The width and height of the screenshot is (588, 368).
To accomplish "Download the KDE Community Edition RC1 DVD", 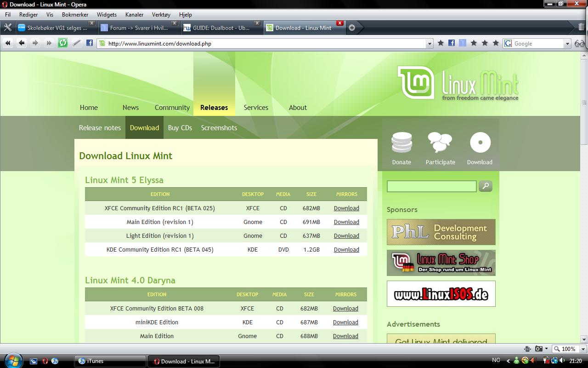I will 346,249.
